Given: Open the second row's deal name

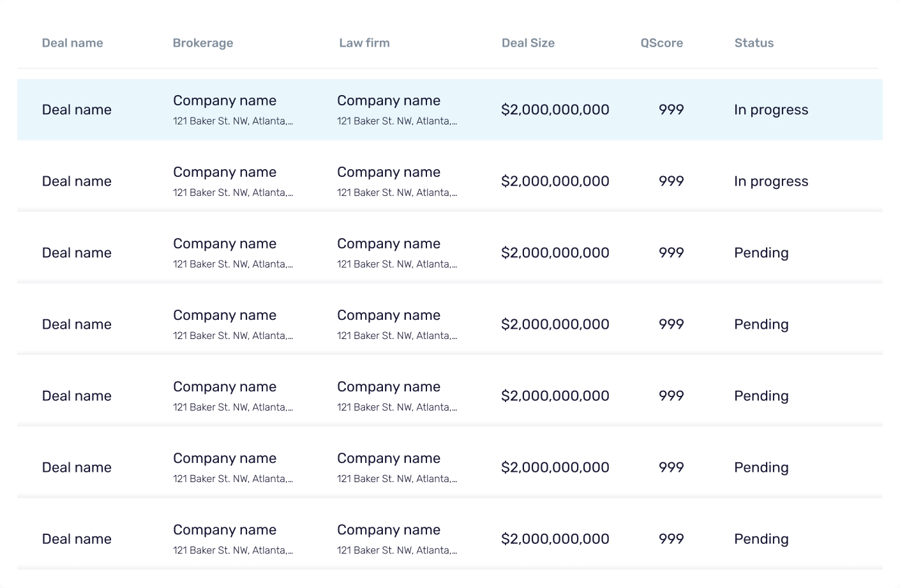Looking at the screenshot, I should [x=77, y=181].
